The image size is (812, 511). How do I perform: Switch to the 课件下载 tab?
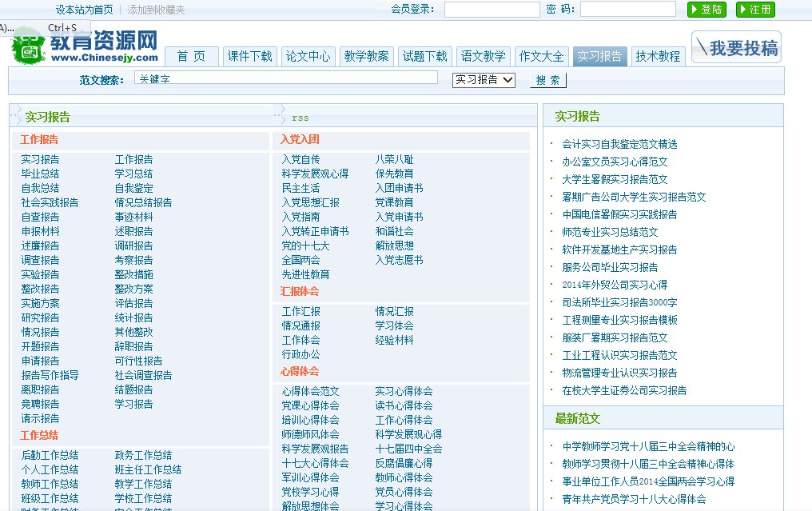point(251,57)
